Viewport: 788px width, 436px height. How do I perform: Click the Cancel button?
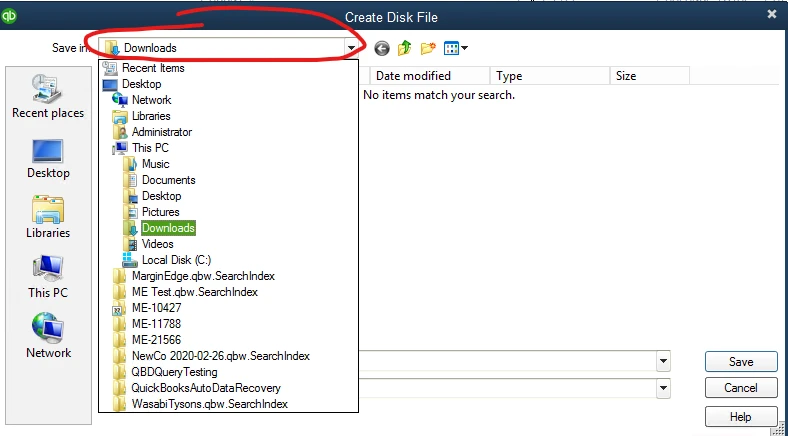pos(740,388)
